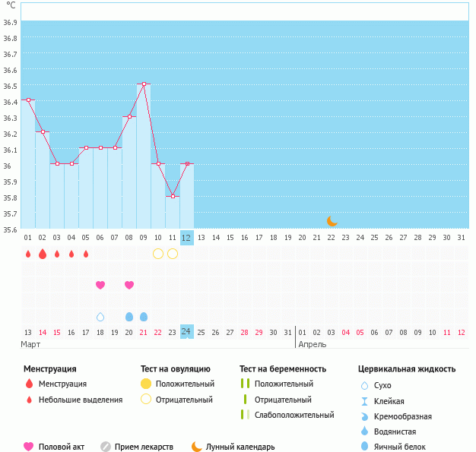Click the dry cervical fluid drop on day 06

coord(100,317)
